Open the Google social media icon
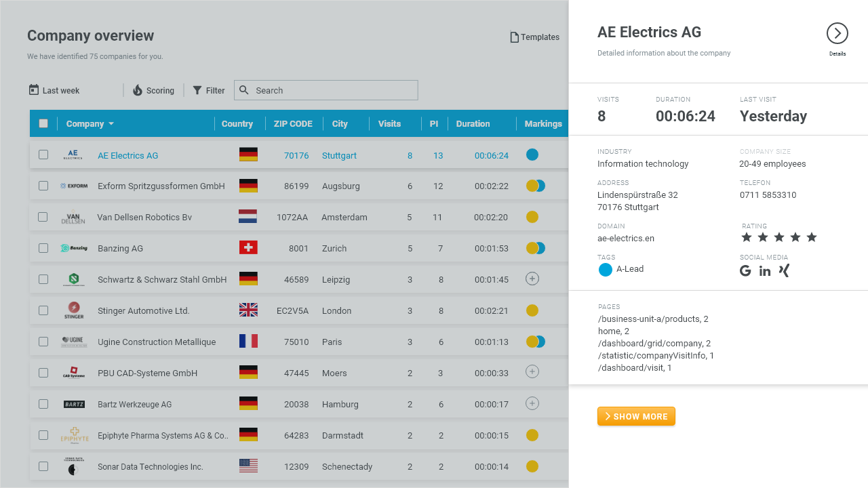 tap(745, 271)
